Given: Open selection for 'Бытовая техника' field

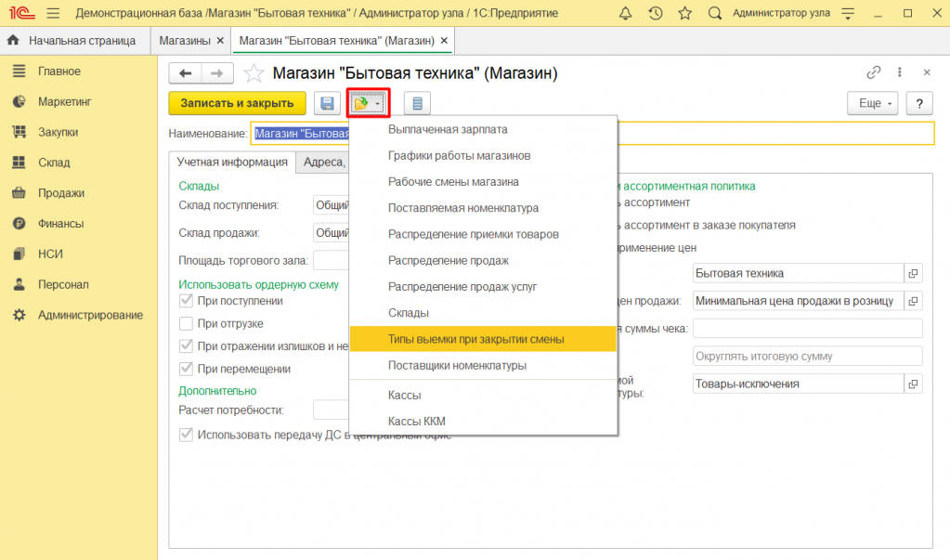Looking at the screenshot, I should point(913,273).
